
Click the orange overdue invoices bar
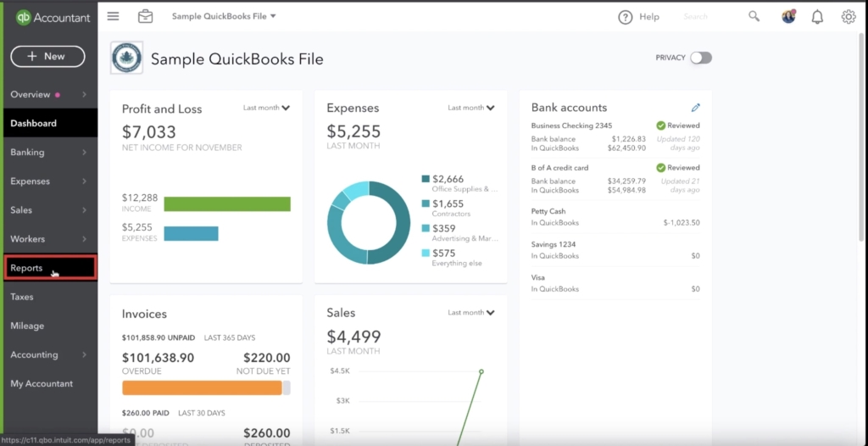[202, 387]
